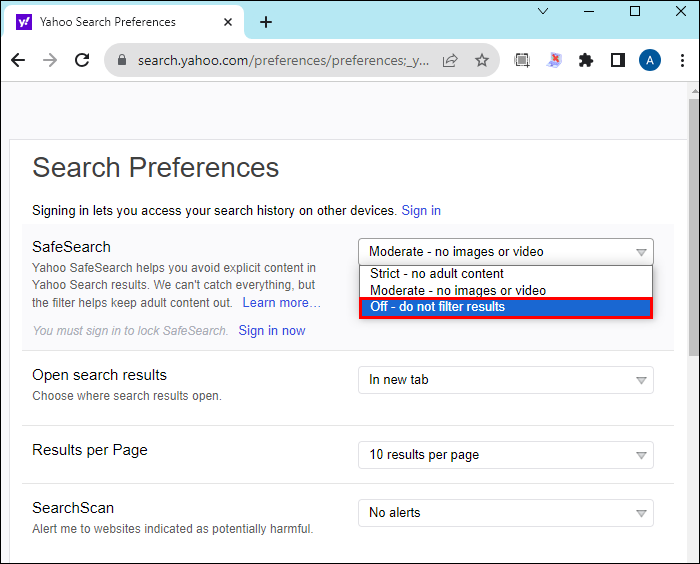The height and width of the screenshot is (564, 700).
Task: Expand the Results per Page dropdown
Action: click(505, 455)
